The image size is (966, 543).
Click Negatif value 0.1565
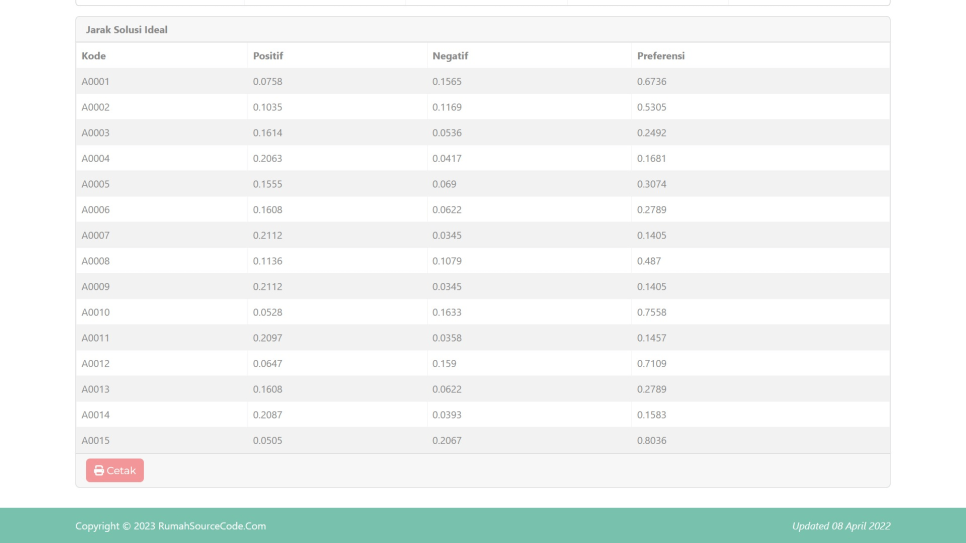447,81
